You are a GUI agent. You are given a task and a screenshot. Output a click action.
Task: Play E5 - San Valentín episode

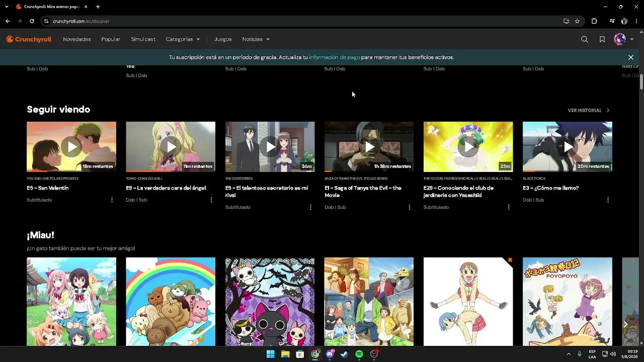[71, 147]
